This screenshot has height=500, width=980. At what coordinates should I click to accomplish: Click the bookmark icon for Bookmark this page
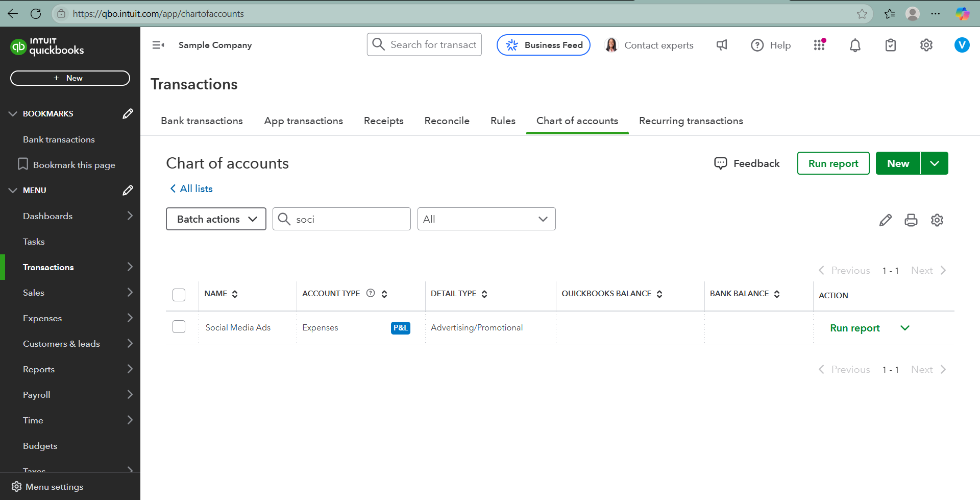pos(22,164)
